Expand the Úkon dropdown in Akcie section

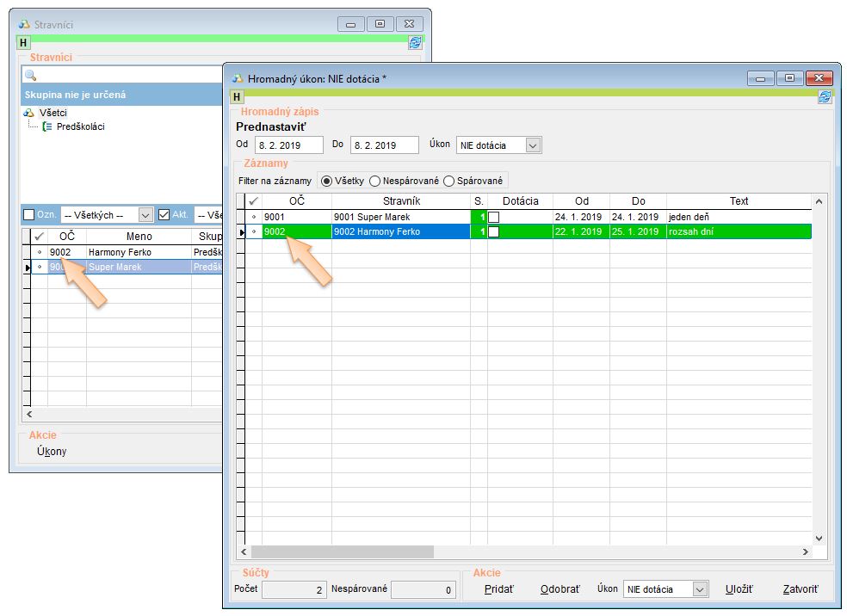tap(699, 589)
